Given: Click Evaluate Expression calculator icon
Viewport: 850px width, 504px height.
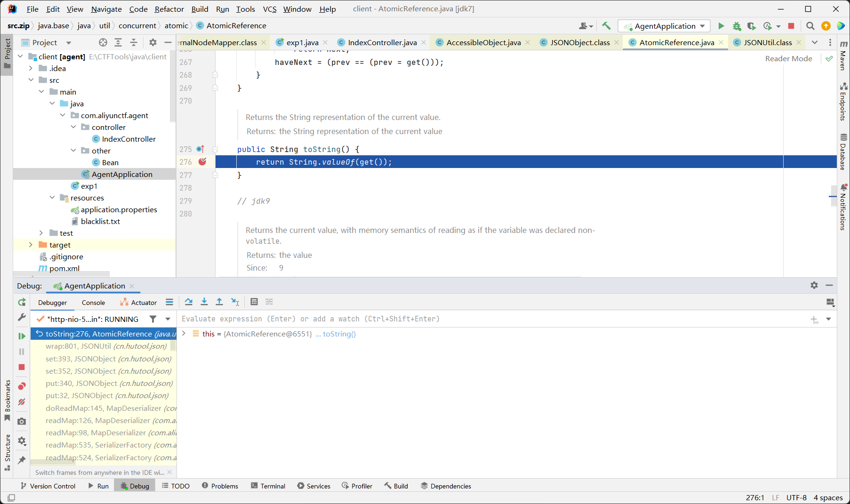Looking at the screenshot, I should (x=254, y=302).
